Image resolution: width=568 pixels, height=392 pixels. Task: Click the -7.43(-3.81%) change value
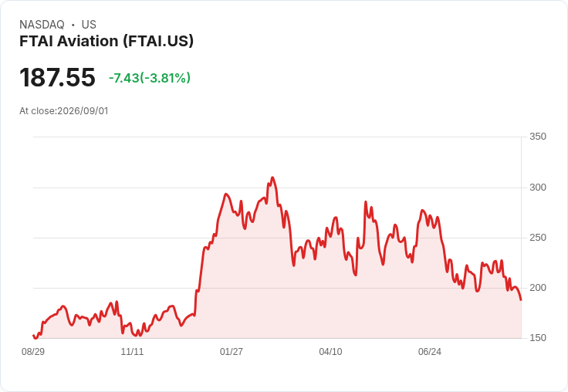tap(150, 78)
